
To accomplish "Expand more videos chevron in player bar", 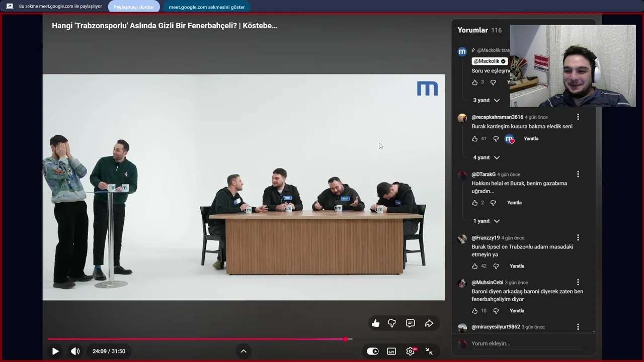I will [x=244, y=351].
